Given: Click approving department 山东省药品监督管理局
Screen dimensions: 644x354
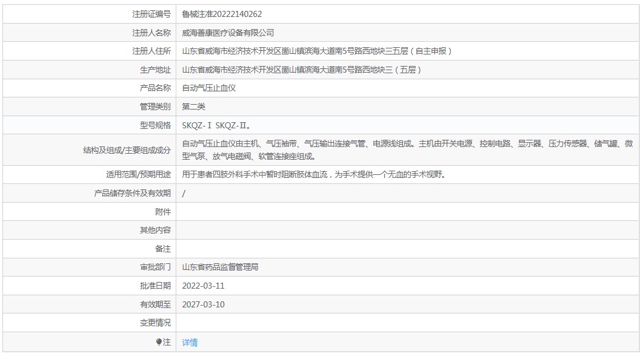Looking at the screenshot, I should (220, 267).
